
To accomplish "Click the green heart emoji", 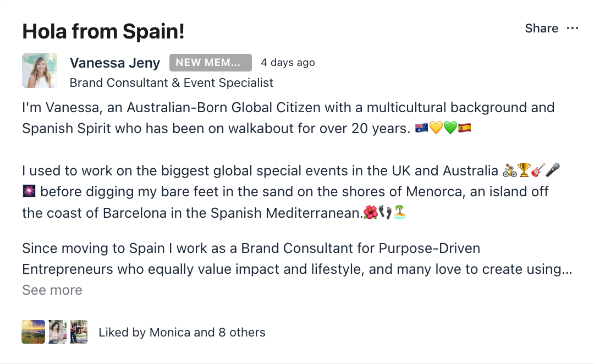I will point(450,129).
